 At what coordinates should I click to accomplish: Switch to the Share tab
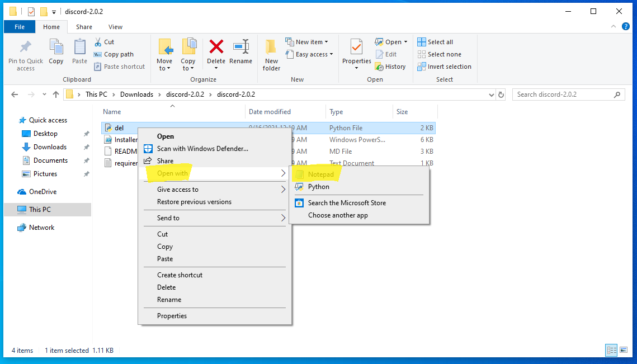84,27
